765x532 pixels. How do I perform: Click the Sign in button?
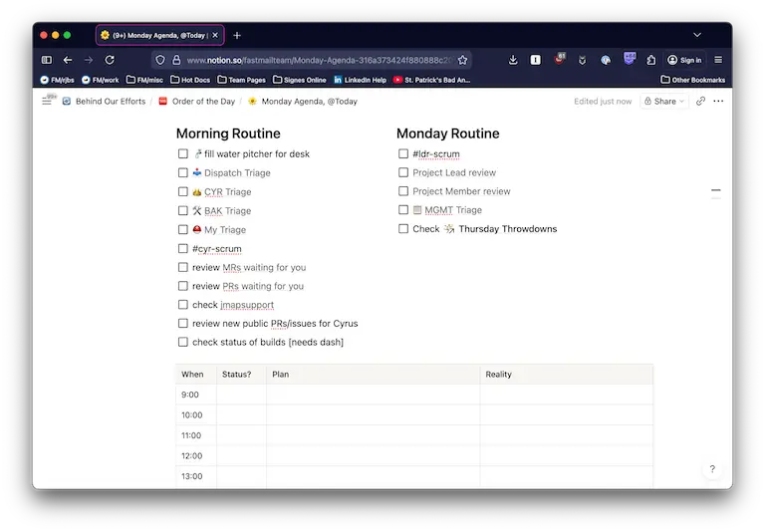[x=685, y=60]
